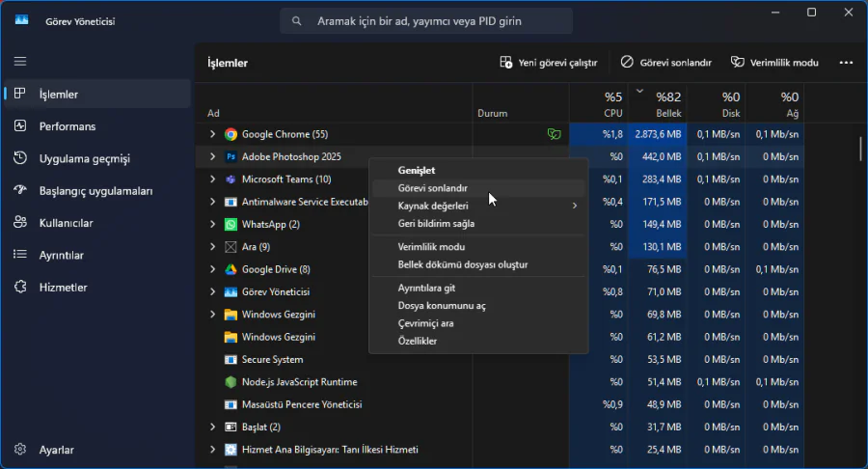
Task: Select Bellek dökümü dosyası oluştur
Action: (x=478, y=264)
